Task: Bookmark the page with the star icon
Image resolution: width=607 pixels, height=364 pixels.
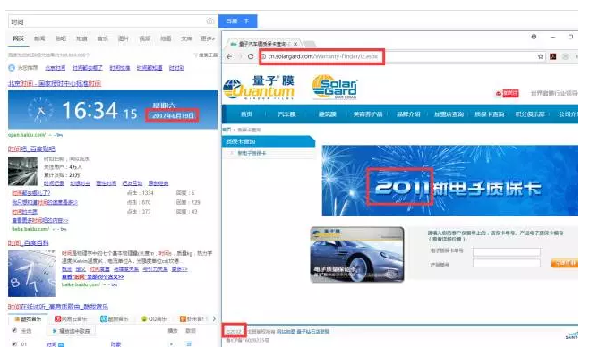Action: coord(541,56)
